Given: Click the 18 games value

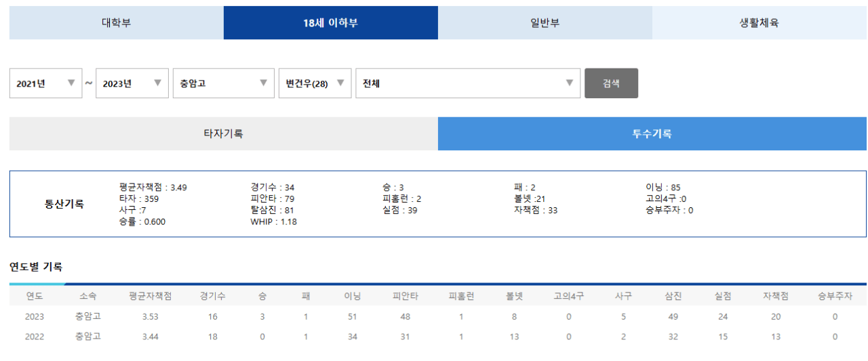Looking at the screenshot, I should 213,337.
